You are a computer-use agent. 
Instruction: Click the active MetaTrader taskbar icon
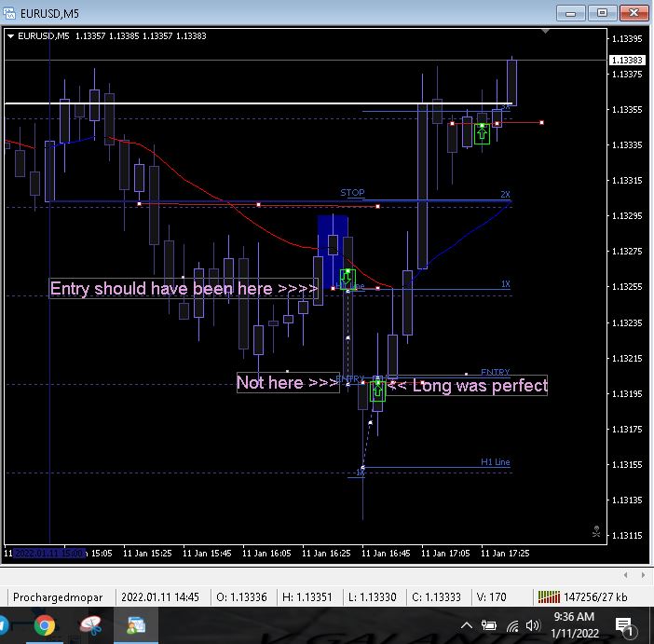[136, 625]
